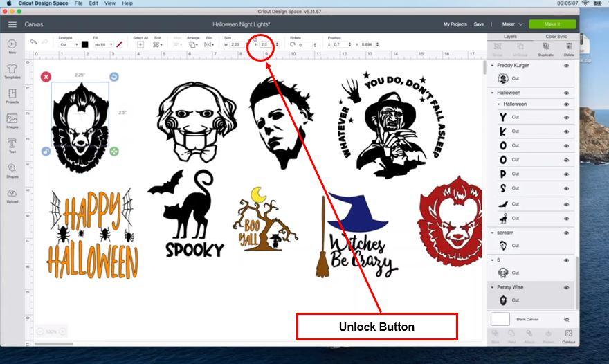Collapse the Freddy Kurger layer group
This screenshot has height=364, width=609.
point(493,66)
